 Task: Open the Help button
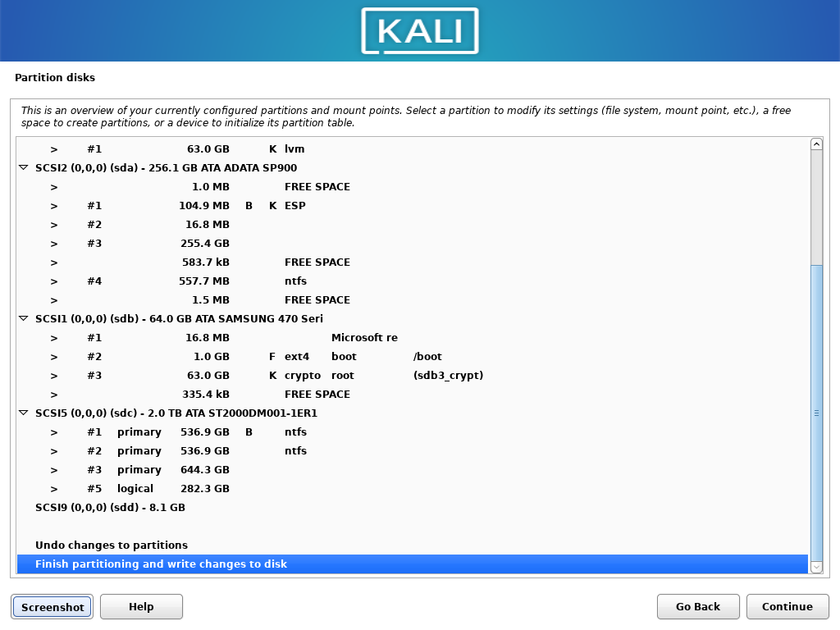(x=141, y=606)
